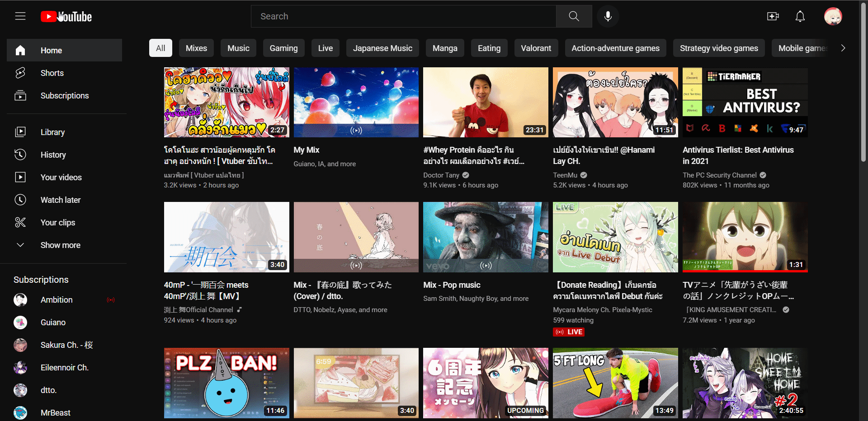The width and height of the screenshot is (868, 421).
Task: Click inside the Search field
Action: point(403,16)
